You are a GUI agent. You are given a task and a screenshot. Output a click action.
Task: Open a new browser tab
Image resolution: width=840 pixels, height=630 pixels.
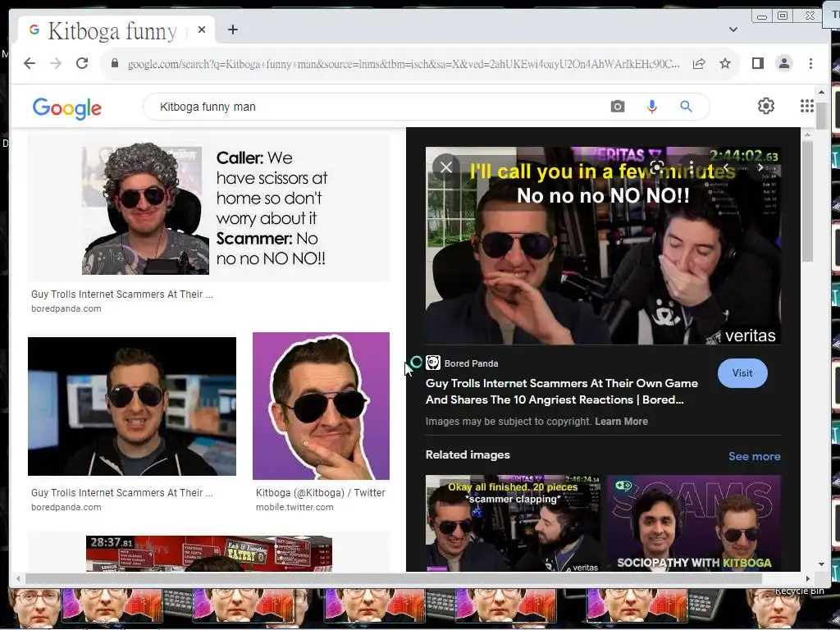point(232,30)
